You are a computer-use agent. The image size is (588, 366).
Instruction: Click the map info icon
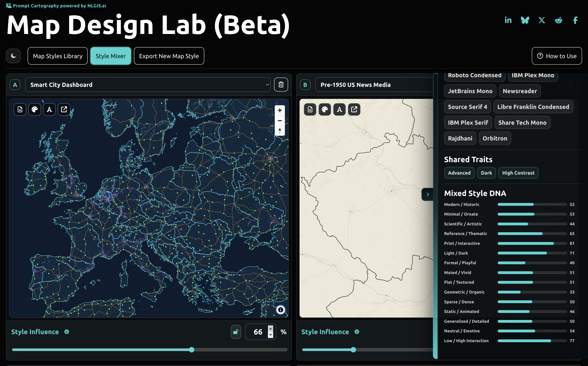pos(281,310)
